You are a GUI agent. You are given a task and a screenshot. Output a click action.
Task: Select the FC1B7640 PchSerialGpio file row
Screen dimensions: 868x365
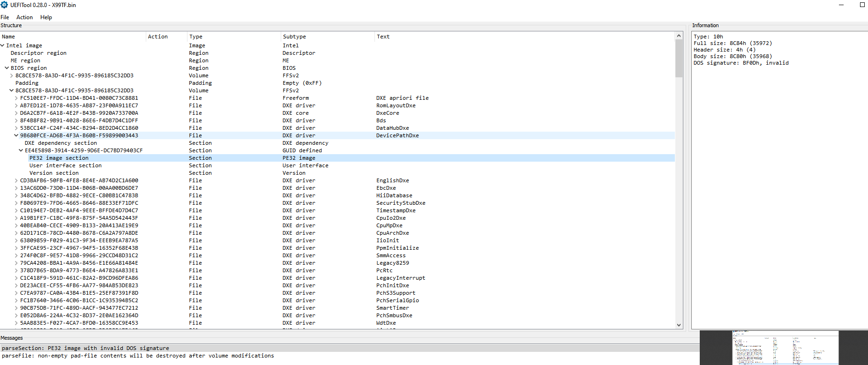[337, 300]
